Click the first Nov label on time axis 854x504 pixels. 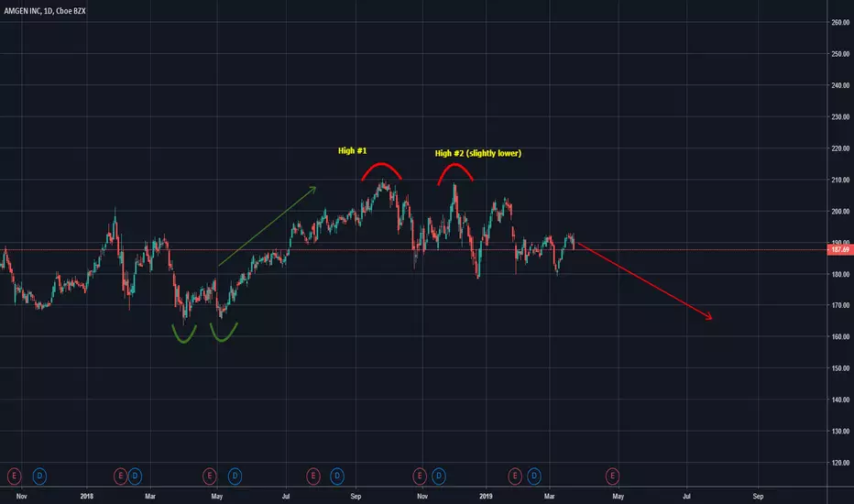(21, 497)
